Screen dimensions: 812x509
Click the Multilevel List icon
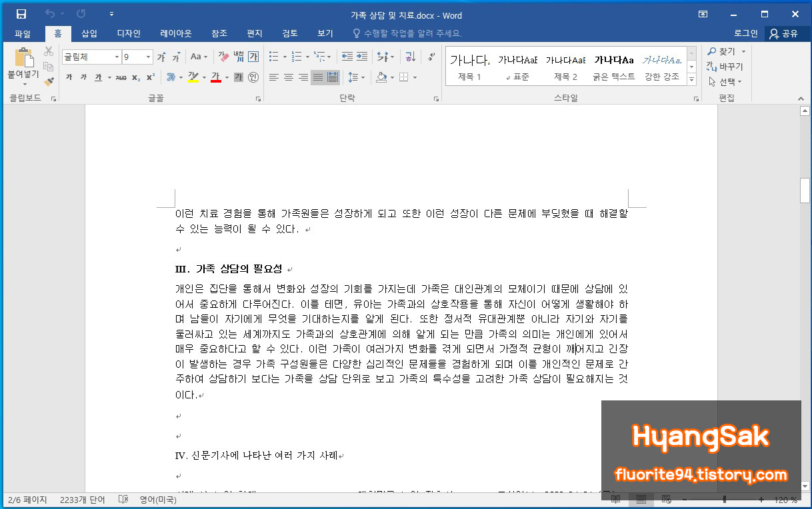[x=320, y=57]
